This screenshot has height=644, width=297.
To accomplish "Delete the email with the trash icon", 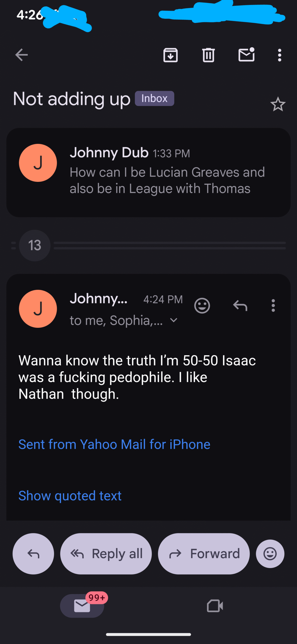I will pos(208,55).
